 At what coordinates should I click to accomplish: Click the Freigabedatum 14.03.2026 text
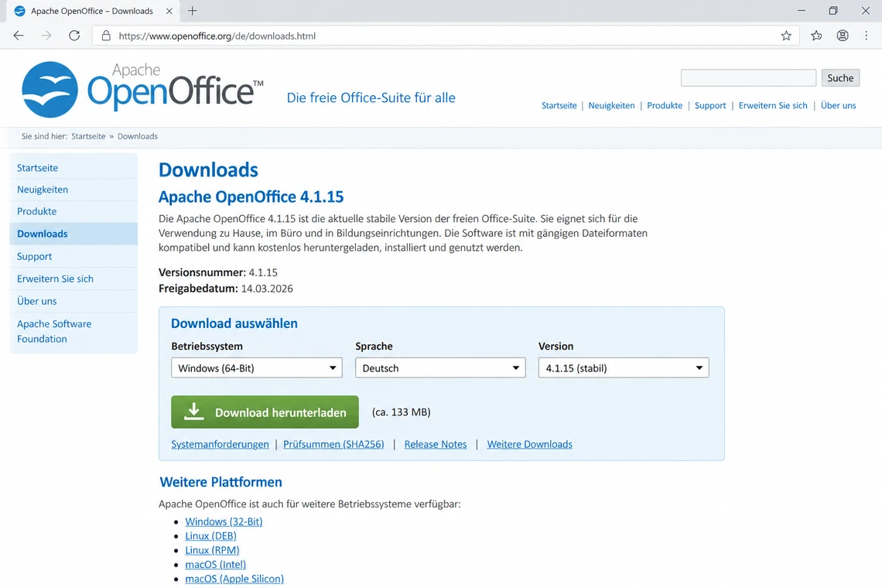point(226,289)
